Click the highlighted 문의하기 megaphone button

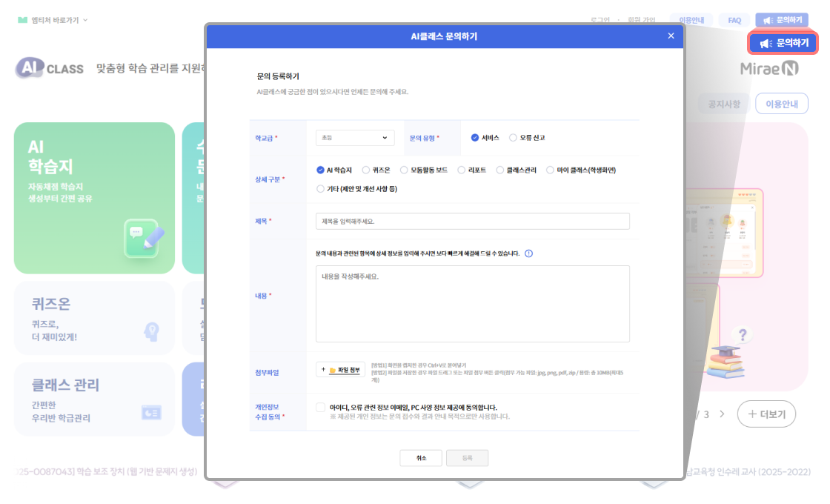coord(784,44)
